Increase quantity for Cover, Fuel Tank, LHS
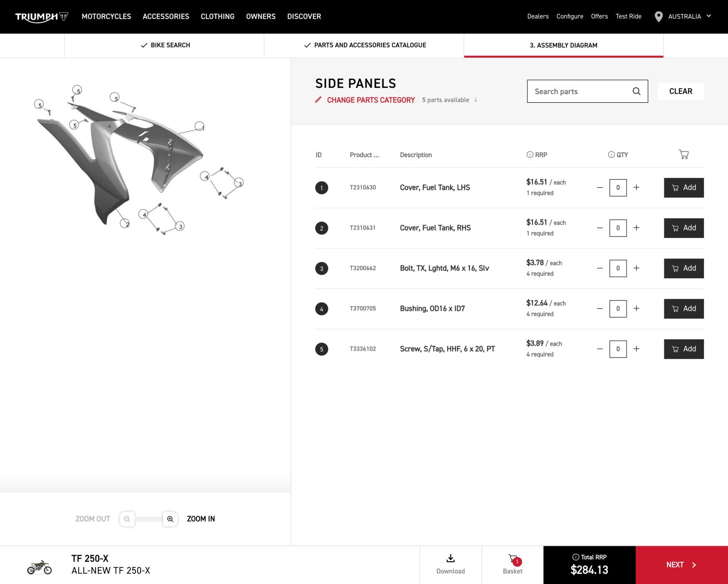 [637, 187]
